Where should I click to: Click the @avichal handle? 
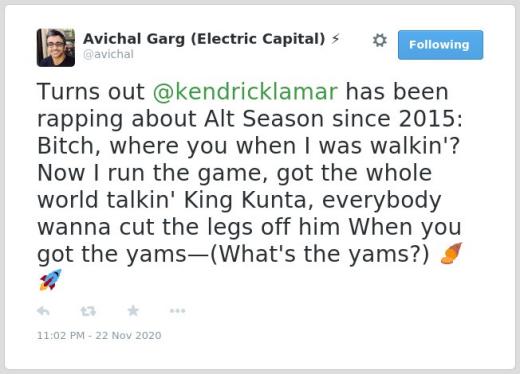pos(108,54)
